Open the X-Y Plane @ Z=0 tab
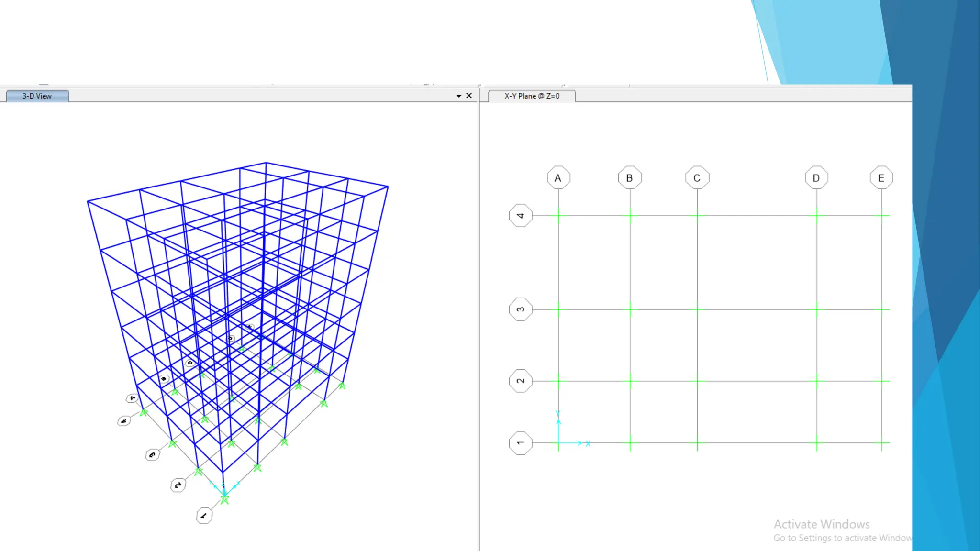Screen dimensions: 980x551 (x=532, y=96)
